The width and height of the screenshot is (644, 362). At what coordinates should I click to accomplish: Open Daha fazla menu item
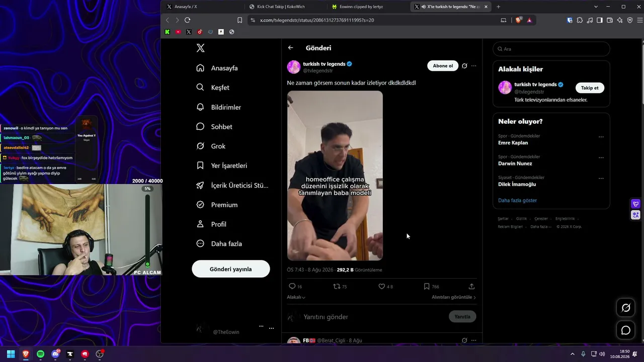(x=219, y=244)
